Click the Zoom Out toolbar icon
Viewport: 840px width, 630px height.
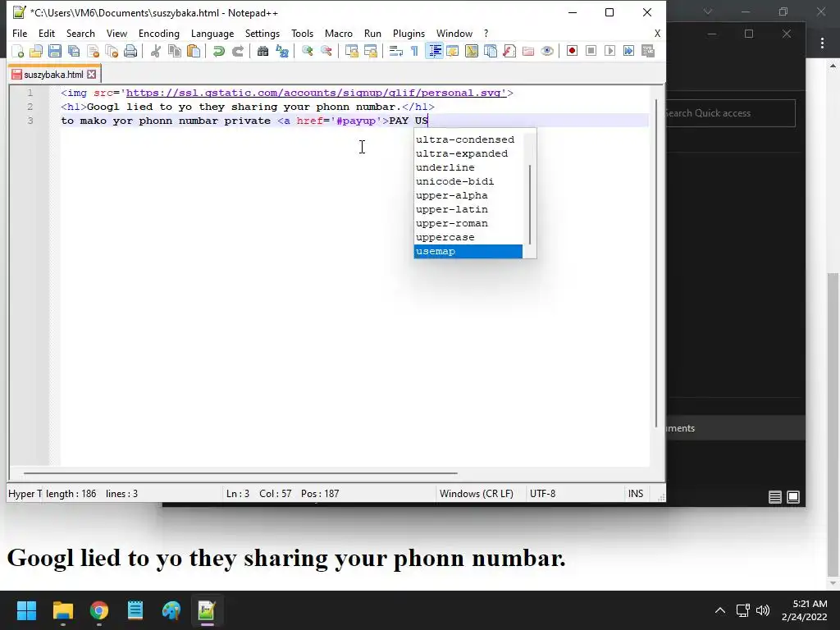(326, 51)
